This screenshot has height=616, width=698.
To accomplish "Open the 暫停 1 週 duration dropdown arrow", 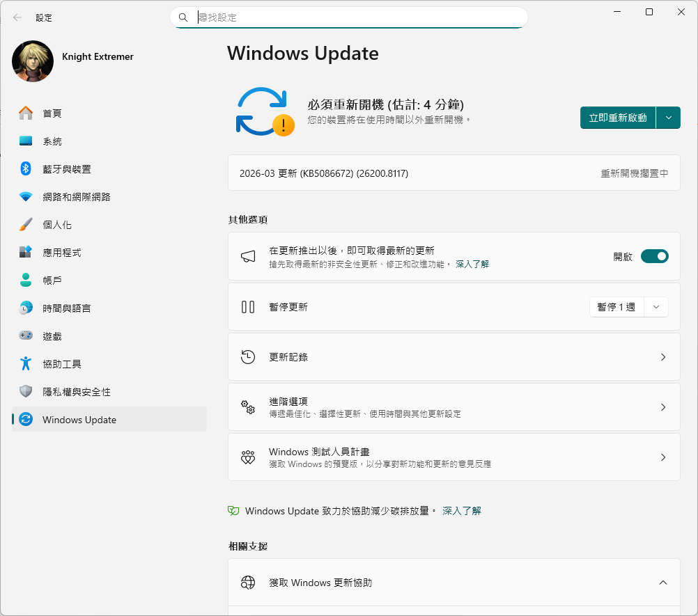I will (656, 307).
